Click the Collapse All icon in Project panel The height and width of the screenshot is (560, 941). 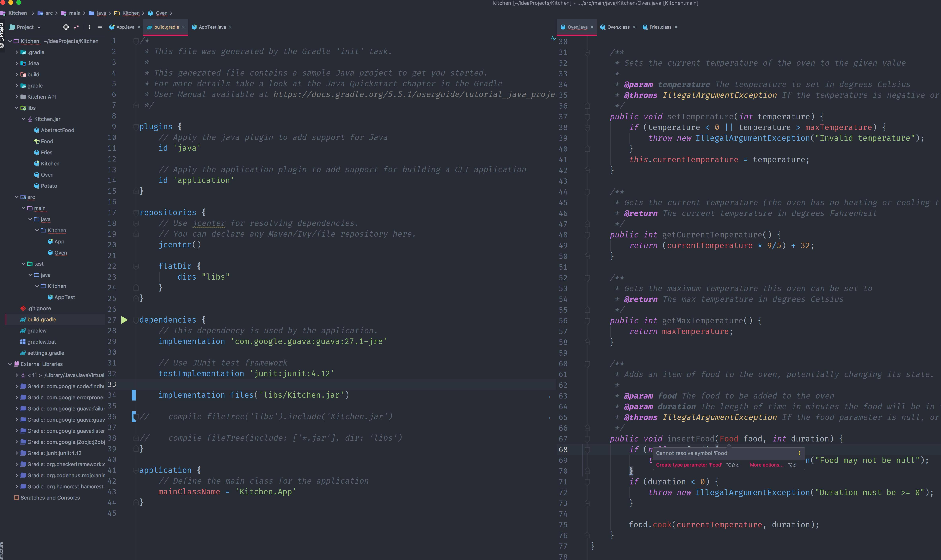point(77,27)
